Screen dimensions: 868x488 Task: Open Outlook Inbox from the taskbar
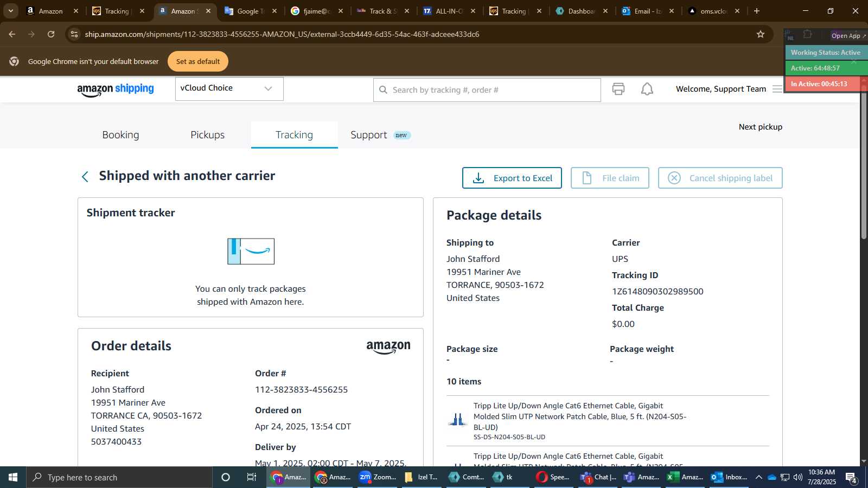pyautogui.click(x=729, y=477)
